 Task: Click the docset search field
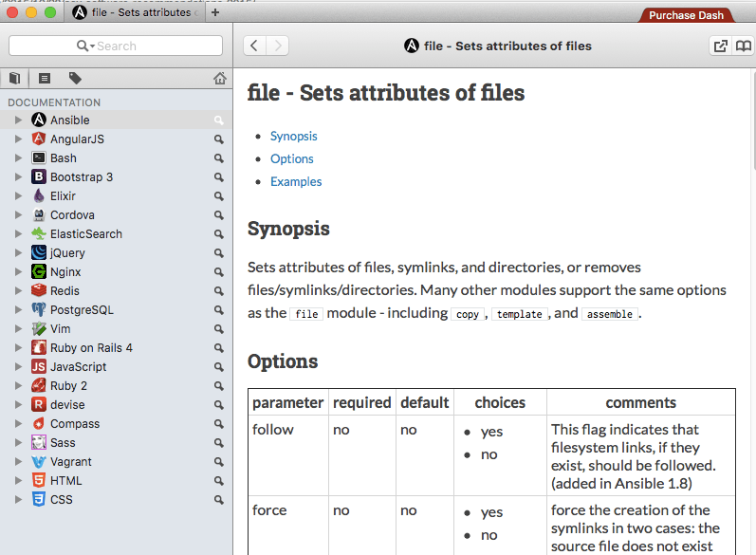[116, 46]
